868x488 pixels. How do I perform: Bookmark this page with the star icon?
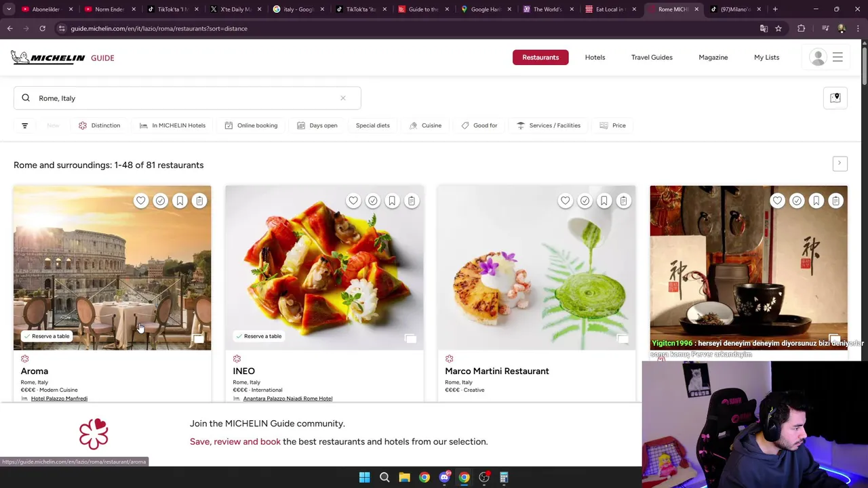(x=778, y=28)
